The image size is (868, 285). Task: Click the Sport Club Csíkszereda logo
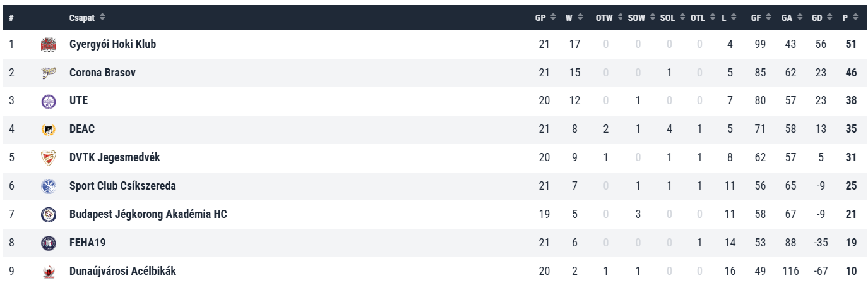49,186
